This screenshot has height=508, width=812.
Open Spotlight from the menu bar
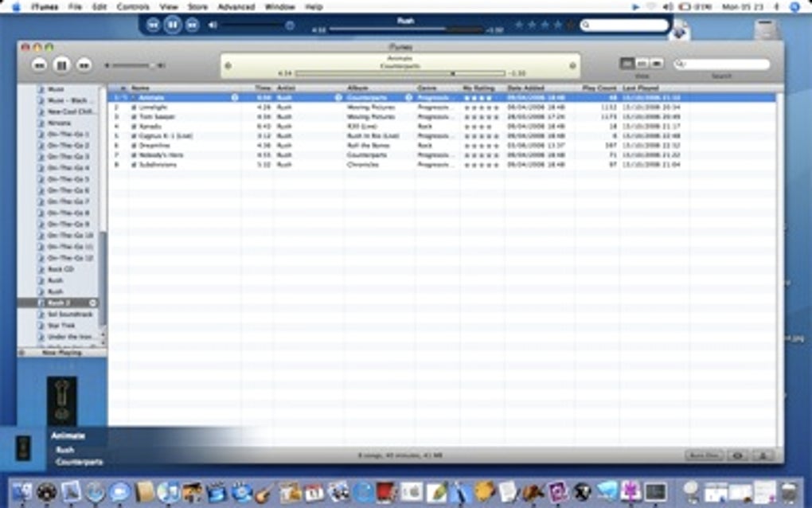[x=795, y=6]
